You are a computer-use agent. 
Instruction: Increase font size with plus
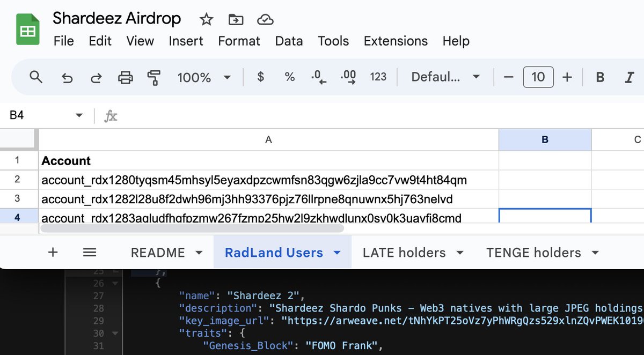tap(567, 77)
